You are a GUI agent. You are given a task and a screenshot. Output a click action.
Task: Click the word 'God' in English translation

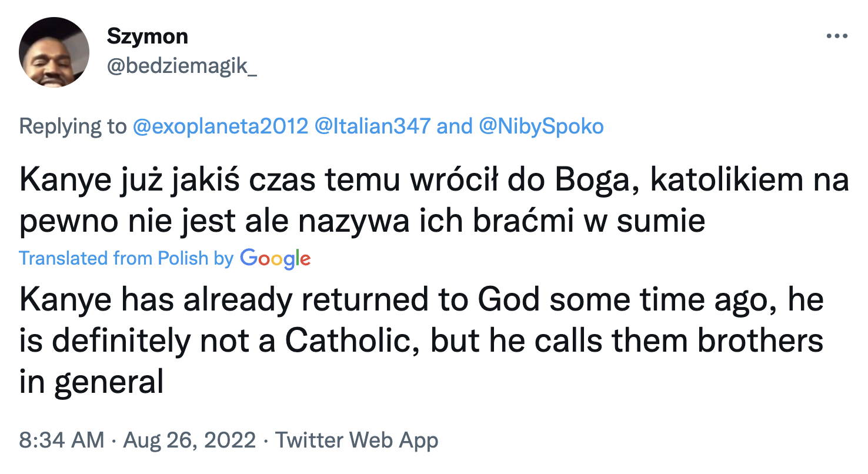[x=508, y=301]
